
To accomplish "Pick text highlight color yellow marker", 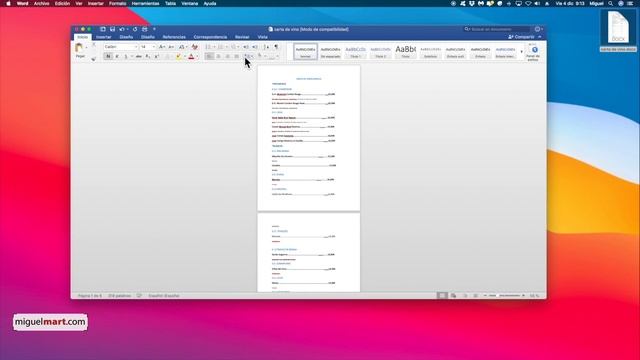I will (178, 56).
